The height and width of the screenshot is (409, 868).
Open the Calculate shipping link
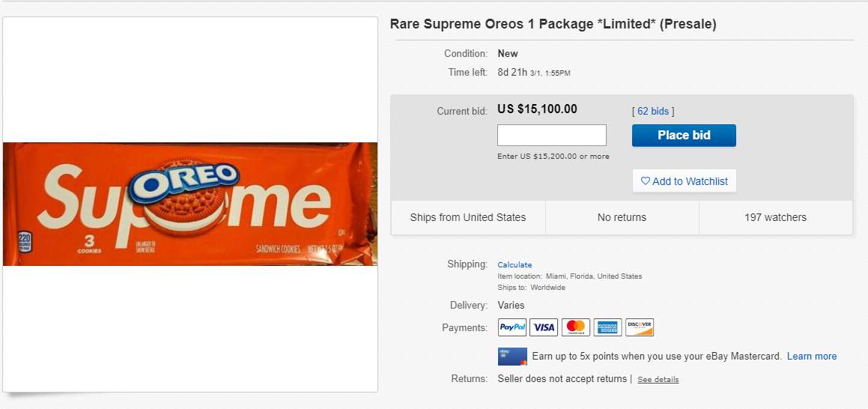515,264
